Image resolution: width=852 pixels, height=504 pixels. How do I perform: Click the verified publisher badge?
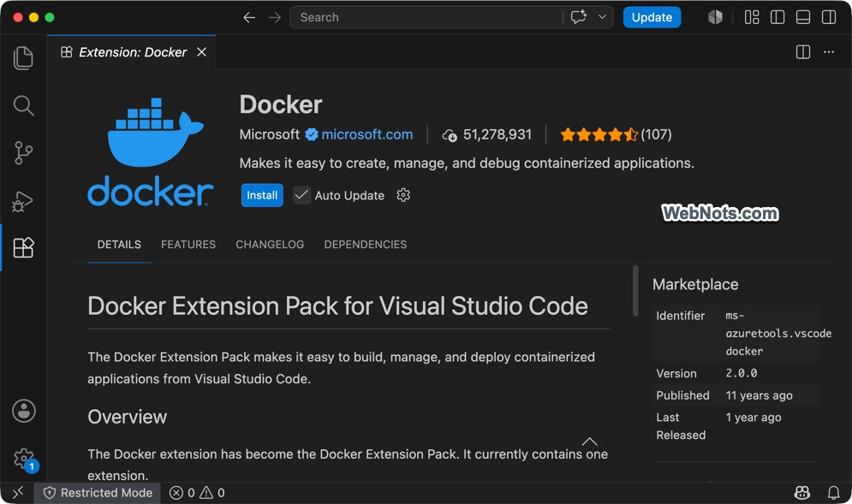(x=312, y=134)
